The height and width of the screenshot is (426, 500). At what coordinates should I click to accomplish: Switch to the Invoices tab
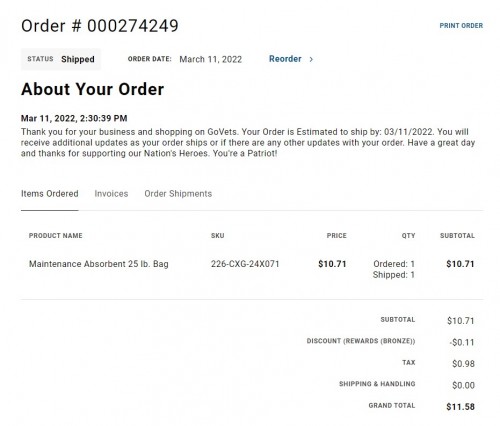[x=111, y=194]
